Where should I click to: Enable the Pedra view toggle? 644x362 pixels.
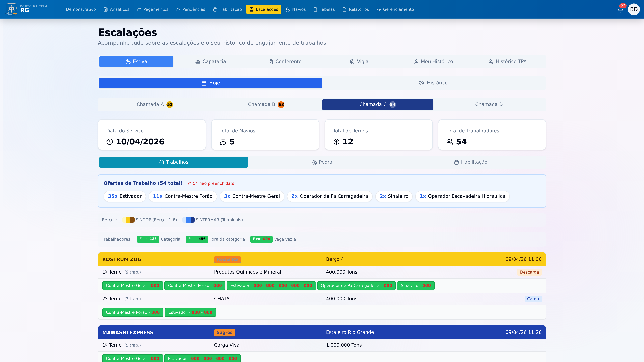[x=322, y=162]
